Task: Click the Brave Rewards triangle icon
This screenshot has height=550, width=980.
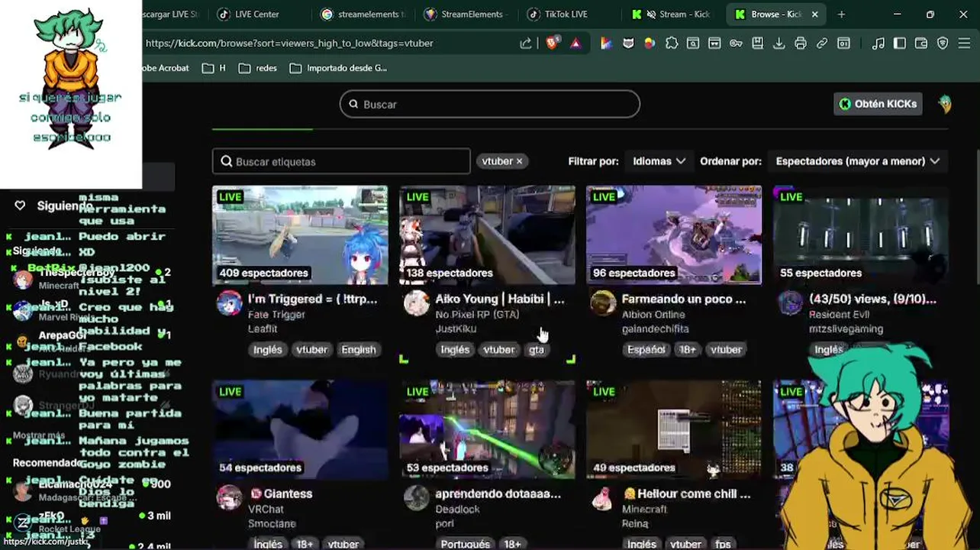Action: [575, 44]
